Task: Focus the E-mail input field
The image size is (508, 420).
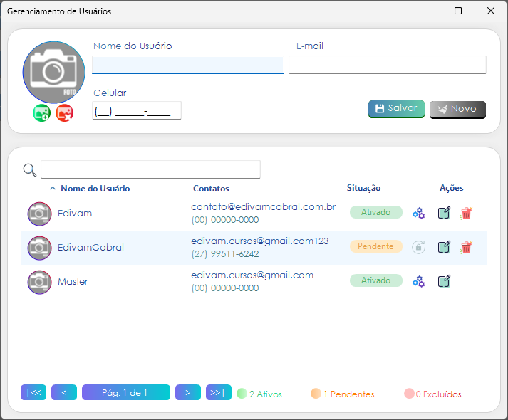Action: point(388,65)
